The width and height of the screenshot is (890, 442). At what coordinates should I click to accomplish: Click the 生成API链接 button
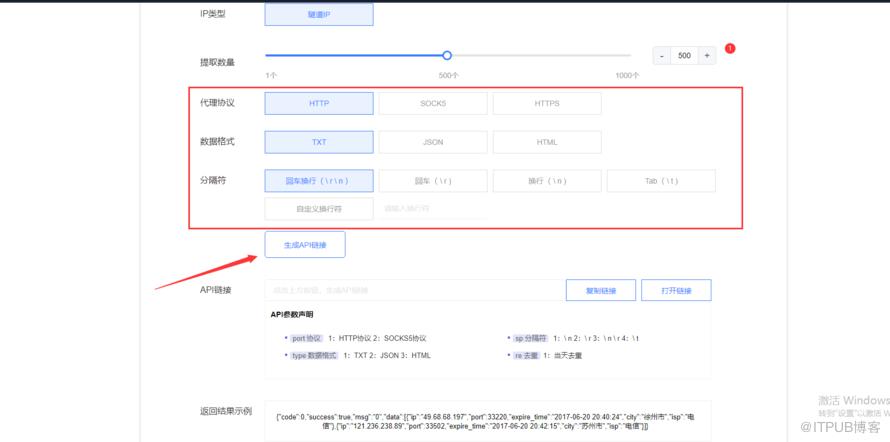[305, 245]
